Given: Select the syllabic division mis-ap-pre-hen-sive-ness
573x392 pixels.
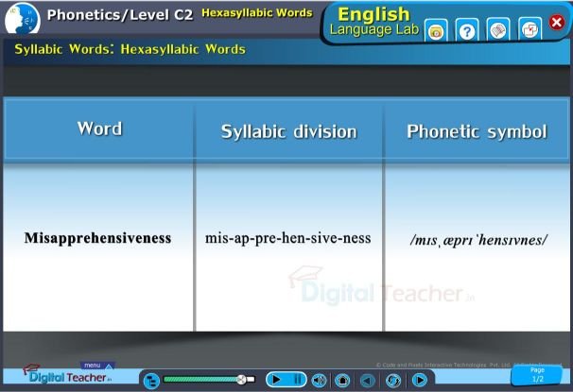Looking at the screenshot, I should [288, 238].
